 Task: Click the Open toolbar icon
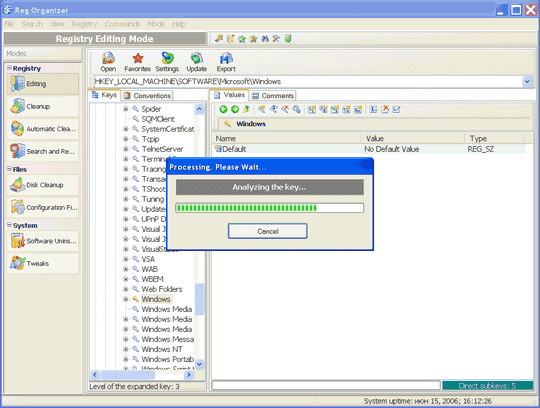coord(108,62)
